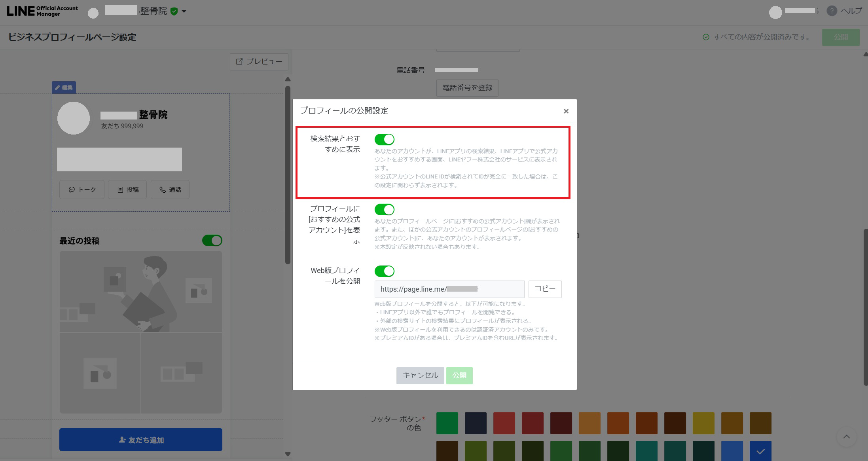The height and width of the screenshot is (461, 868).
Task: Toggle the 最近の投稿 switch
Action: click(212, 241)
